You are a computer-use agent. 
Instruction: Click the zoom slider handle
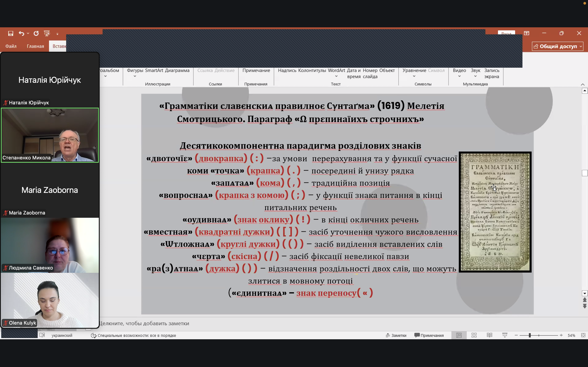(530, 335)
